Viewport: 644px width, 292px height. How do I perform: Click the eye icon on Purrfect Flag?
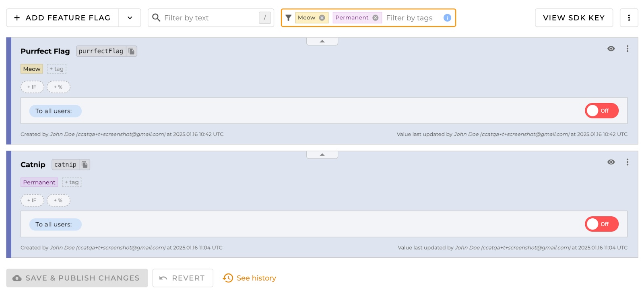[611, 49]
